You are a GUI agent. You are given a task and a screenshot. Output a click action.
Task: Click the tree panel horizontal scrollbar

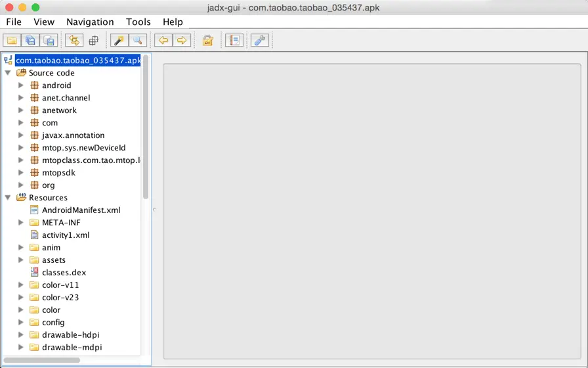click(41, 360)
